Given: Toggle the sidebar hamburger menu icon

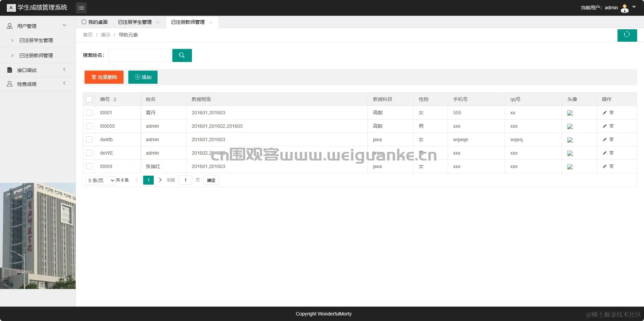Looking at the screenshot, I should (x=81, y=8).
